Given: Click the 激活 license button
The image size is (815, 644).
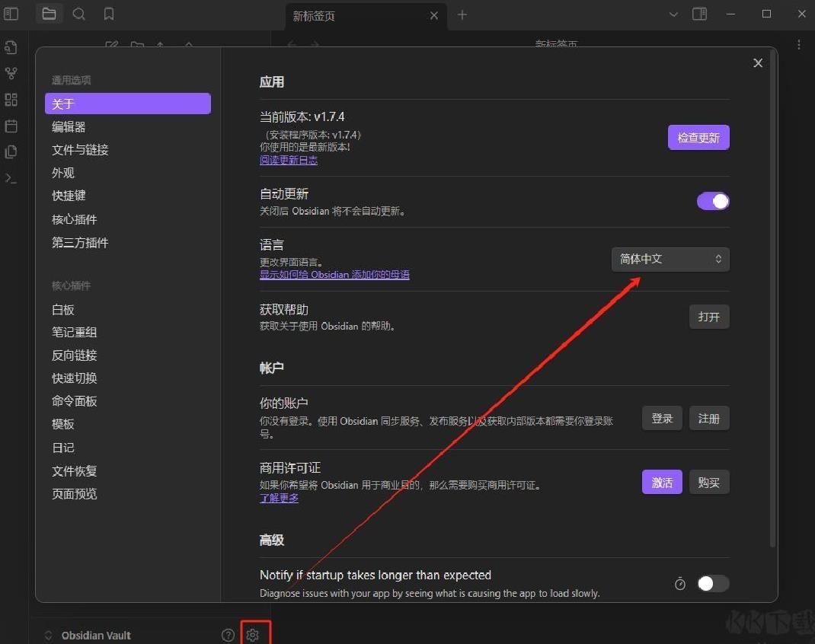Looking at the screenshot, I should (x=662, y=482).
